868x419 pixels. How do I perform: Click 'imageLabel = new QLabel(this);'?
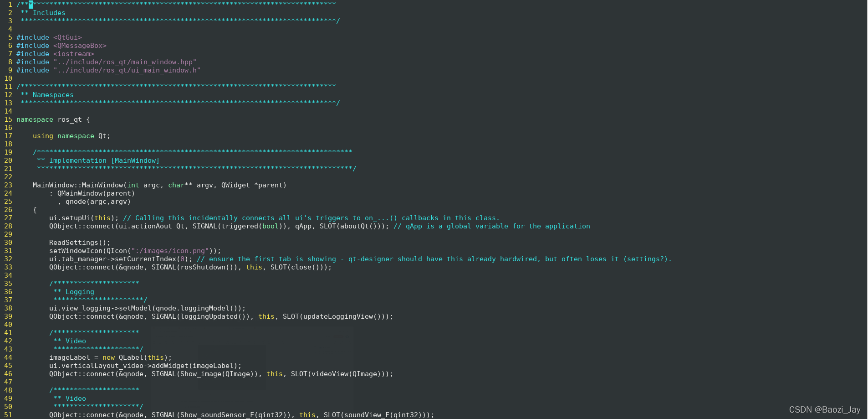[x=111, y=357]
